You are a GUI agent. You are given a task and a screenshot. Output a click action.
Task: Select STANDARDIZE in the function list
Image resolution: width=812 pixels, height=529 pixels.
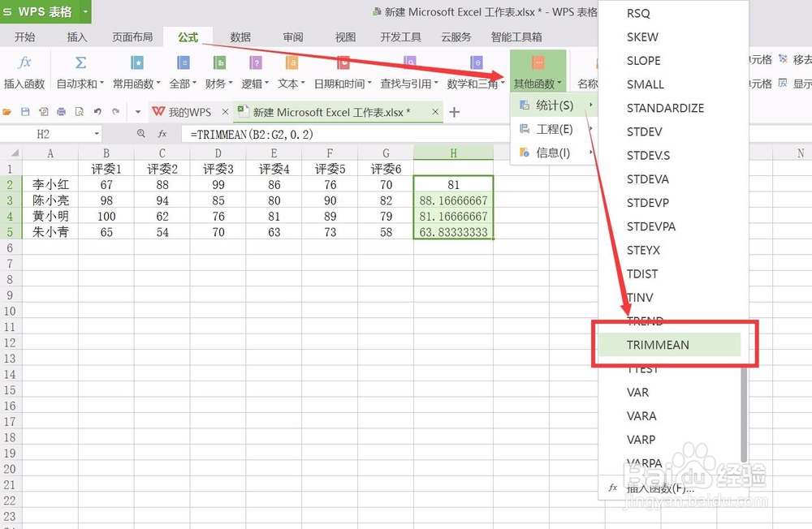(665, 108)
